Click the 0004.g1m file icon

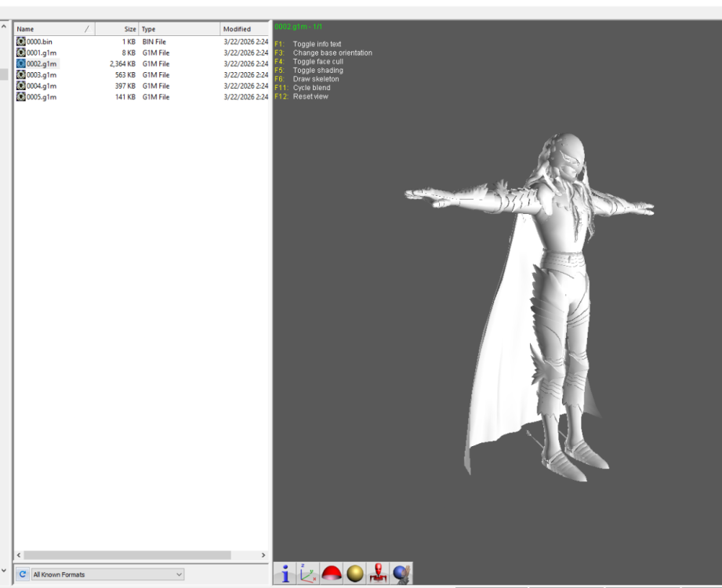coord(20,85)
